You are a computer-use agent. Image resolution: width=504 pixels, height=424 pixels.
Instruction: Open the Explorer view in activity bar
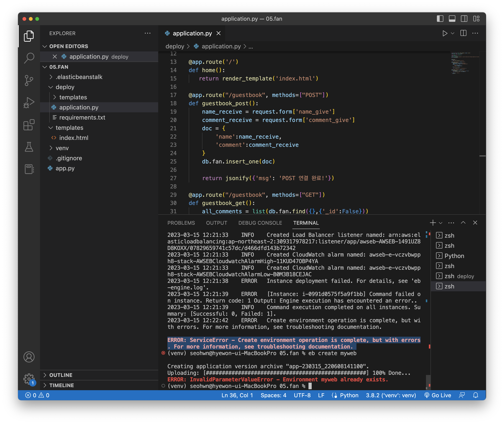[29, 36]
